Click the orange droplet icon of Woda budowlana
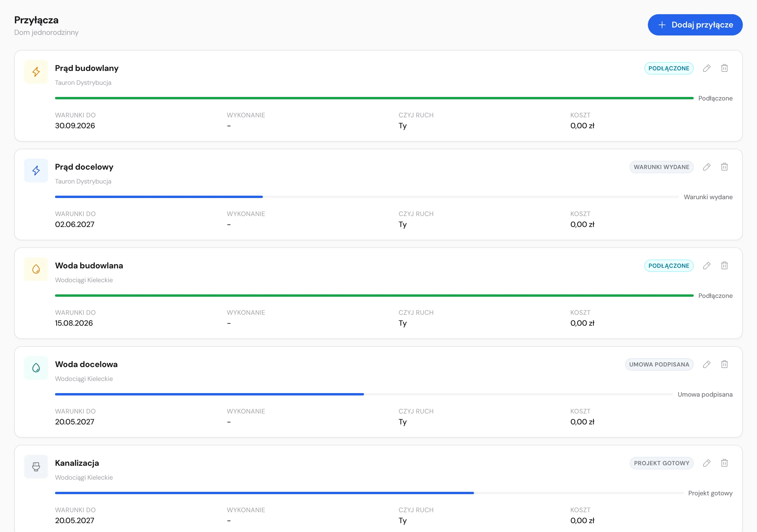This screenshot has width=757, height=532. click(x=36, y=269)
